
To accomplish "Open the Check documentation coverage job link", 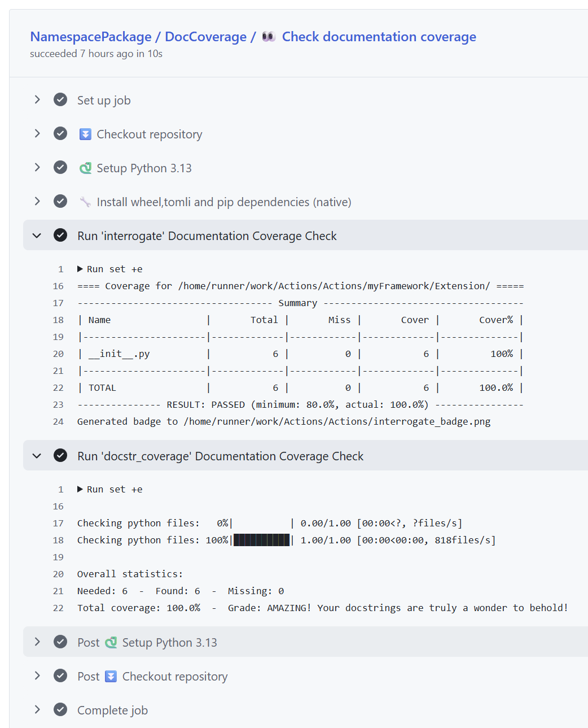I will click(379, 37).
